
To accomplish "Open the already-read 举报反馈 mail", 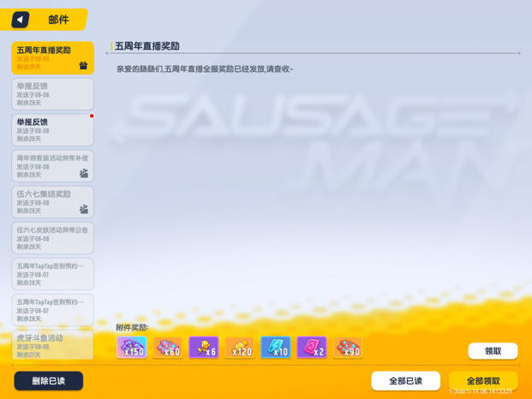I will 52,94.
